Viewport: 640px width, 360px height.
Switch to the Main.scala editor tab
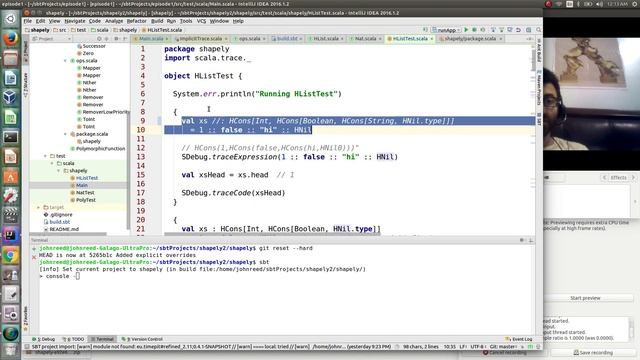coord(151,39)
